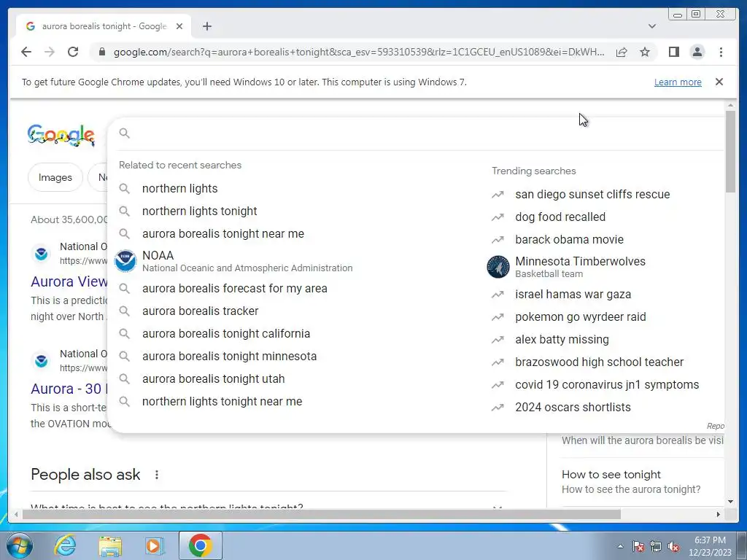Click the Google holiday logo
Viewport: 747px width, 560px height.
(61, 135)
